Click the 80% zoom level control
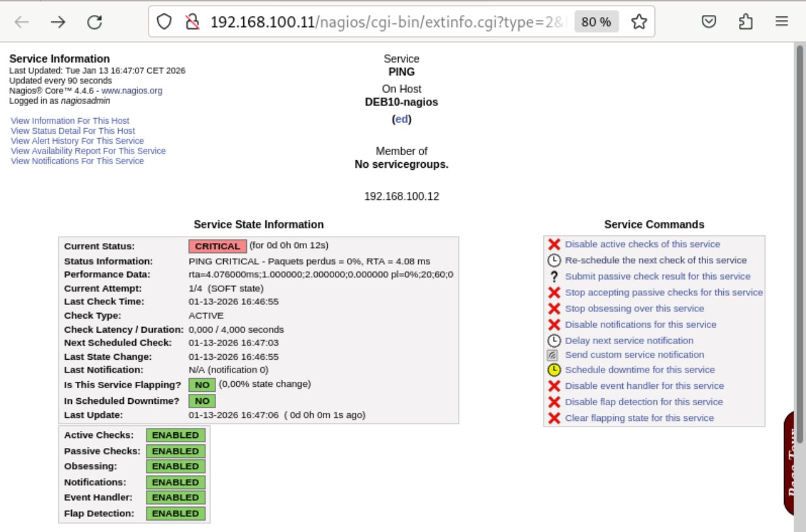Screen dimensions: 806x532 596,21
